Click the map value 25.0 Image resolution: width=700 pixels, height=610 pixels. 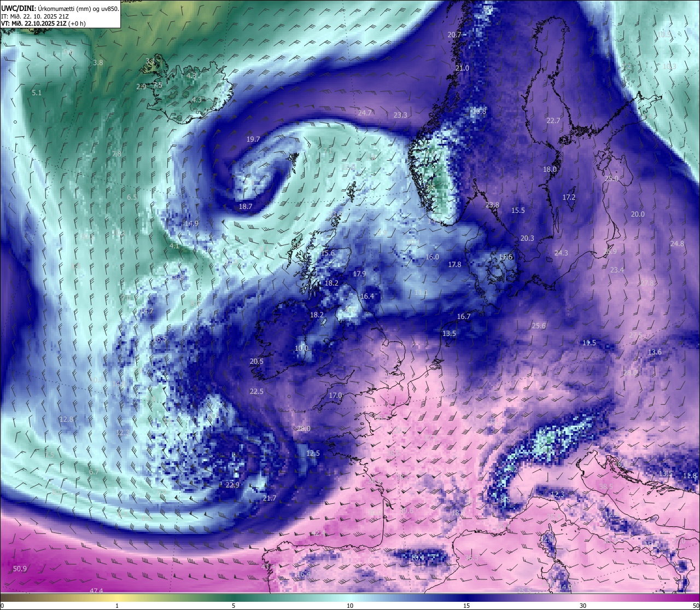(611, 179)
